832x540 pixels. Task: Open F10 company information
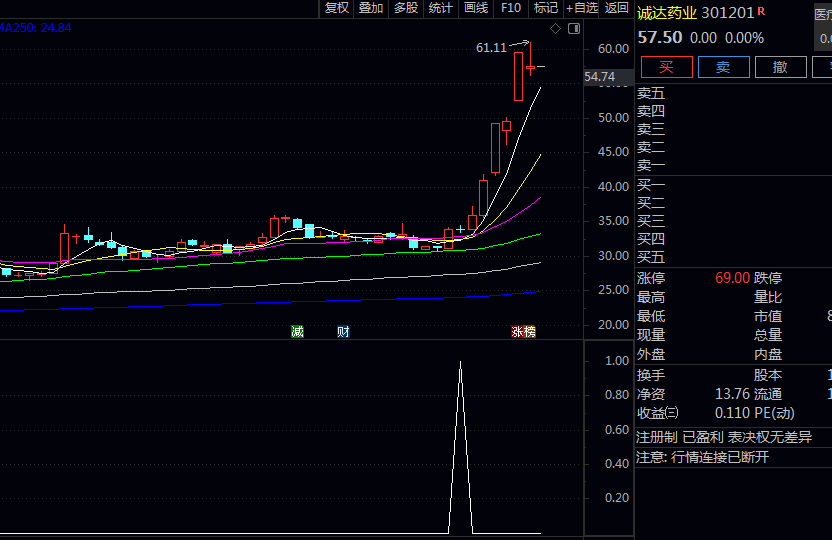coord(511,8)
